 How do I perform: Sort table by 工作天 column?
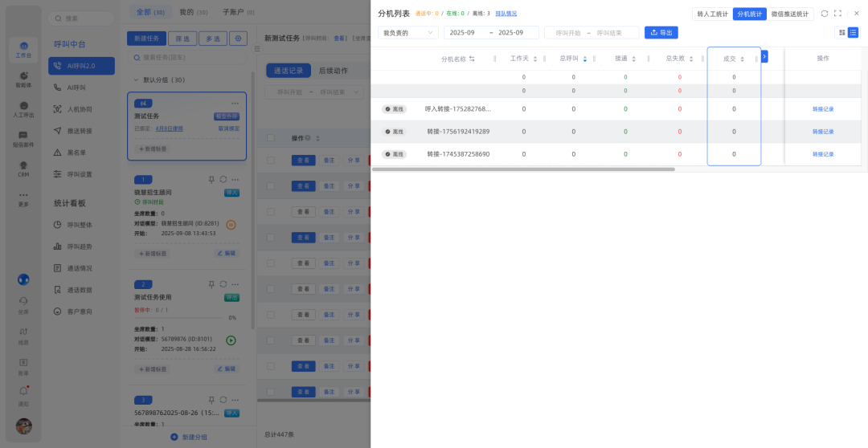535,59
